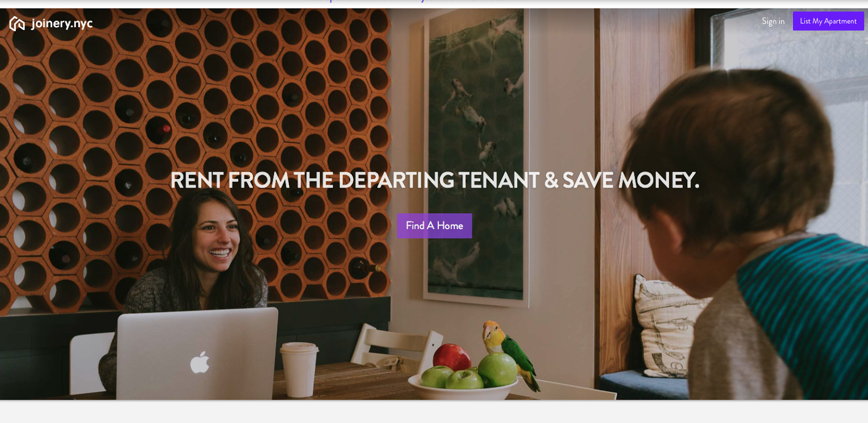This screenshot has width=868, height=423.
Task: Click the red apple in the fruit bowl
Action: (x=452, y=358)
